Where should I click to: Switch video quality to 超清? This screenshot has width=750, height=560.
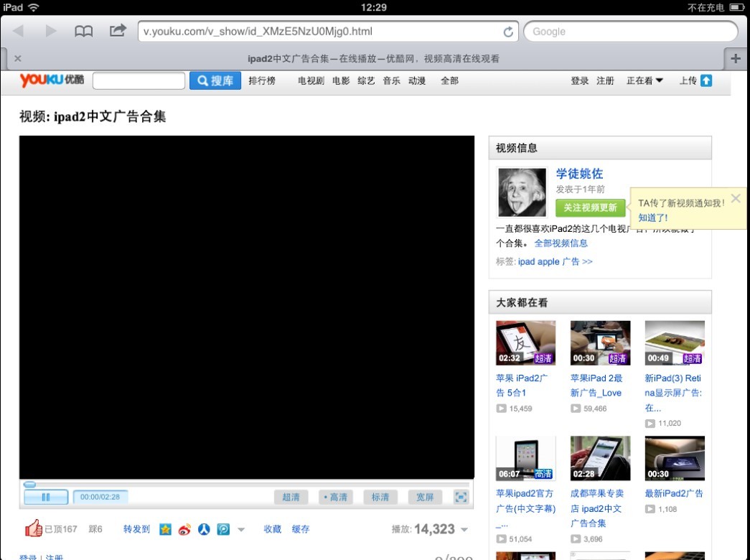tap(291, 497)
